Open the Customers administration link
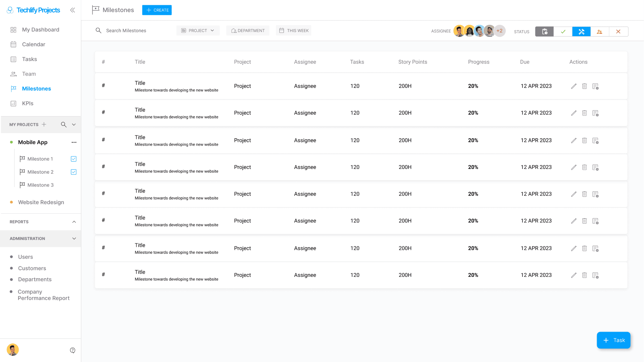This screenshot has width=644, height=362. 32,268
